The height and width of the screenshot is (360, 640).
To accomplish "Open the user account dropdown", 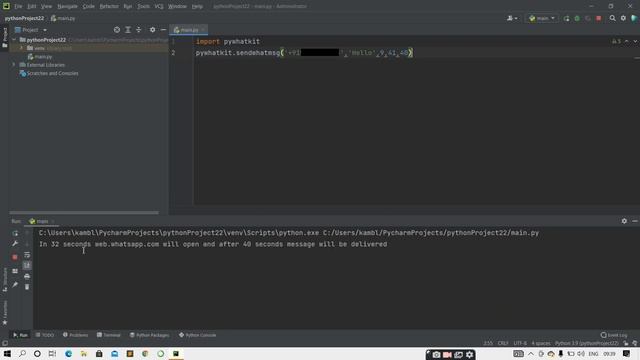I will (512, 18).
